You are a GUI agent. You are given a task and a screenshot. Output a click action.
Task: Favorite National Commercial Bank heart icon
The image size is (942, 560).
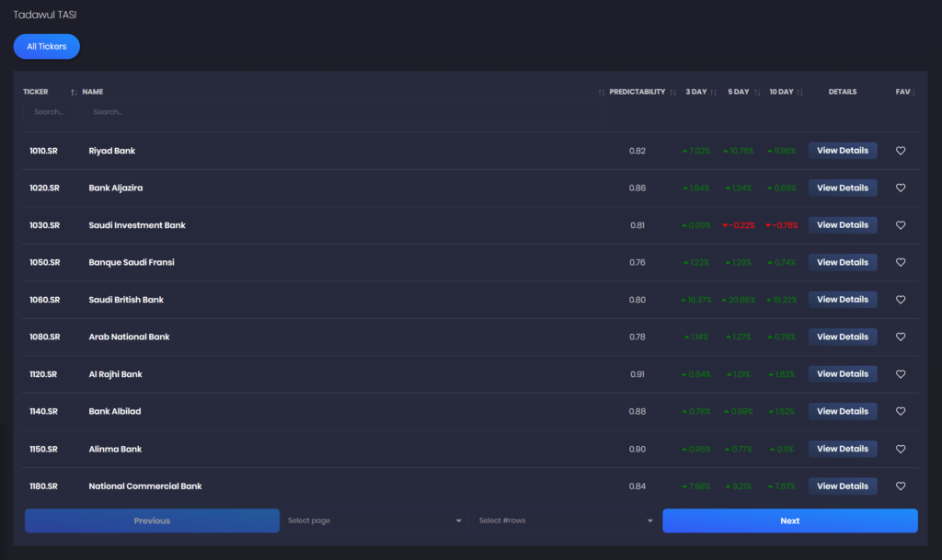[900, 486]
